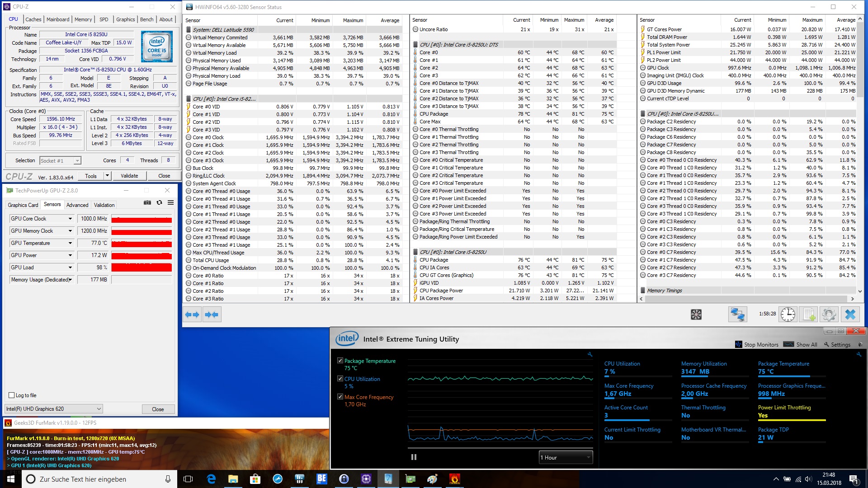Open HWiNFO remote network monitoring icon
Screen dimensions: 868x488
click(737, 314)
